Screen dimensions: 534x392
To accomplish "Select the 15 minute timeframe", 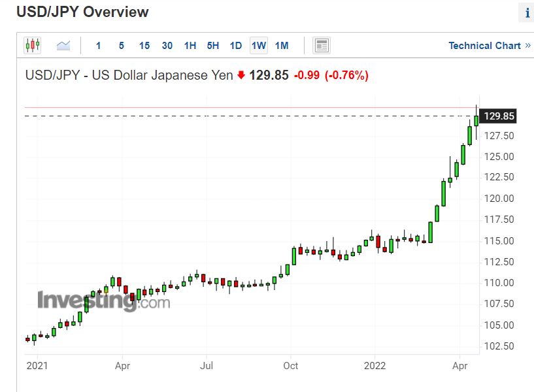I will click(144, 45).
